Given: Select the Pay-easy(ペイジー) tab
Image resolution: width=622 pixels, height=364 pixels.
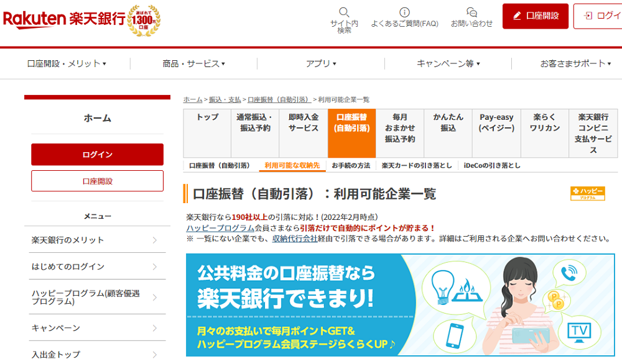Looking at the screenshot, I should pyautogui.click(x=496, y=133).
